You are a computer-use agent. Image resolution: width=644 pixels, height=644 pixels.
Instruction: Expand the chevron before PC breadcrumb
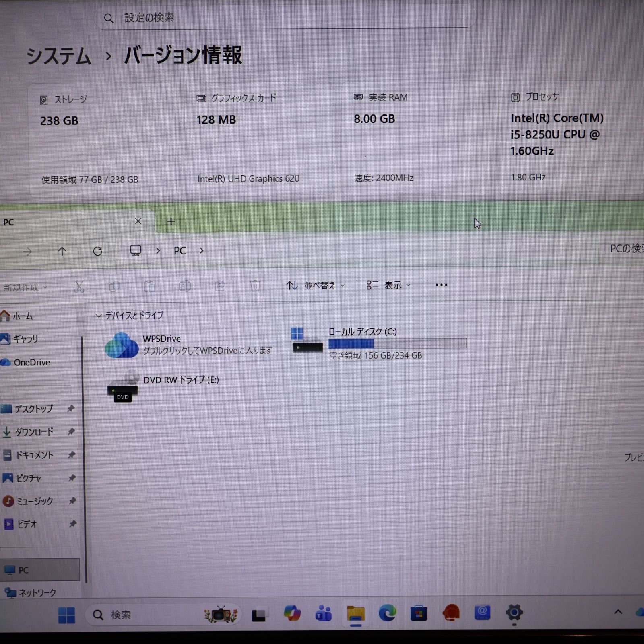click(158, 251)
